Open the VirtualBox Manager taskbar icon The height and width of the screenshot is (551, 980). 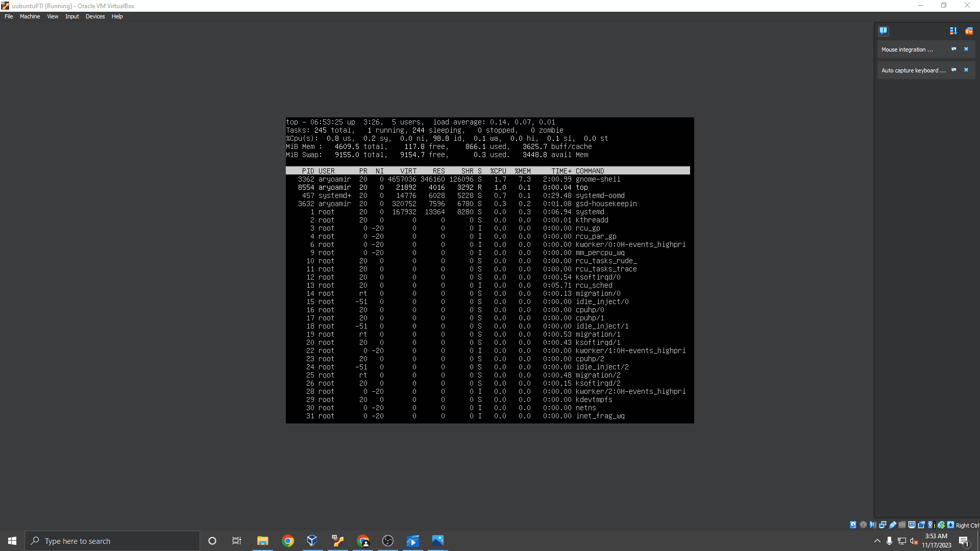pyautogui.click(x=312, y=541)
